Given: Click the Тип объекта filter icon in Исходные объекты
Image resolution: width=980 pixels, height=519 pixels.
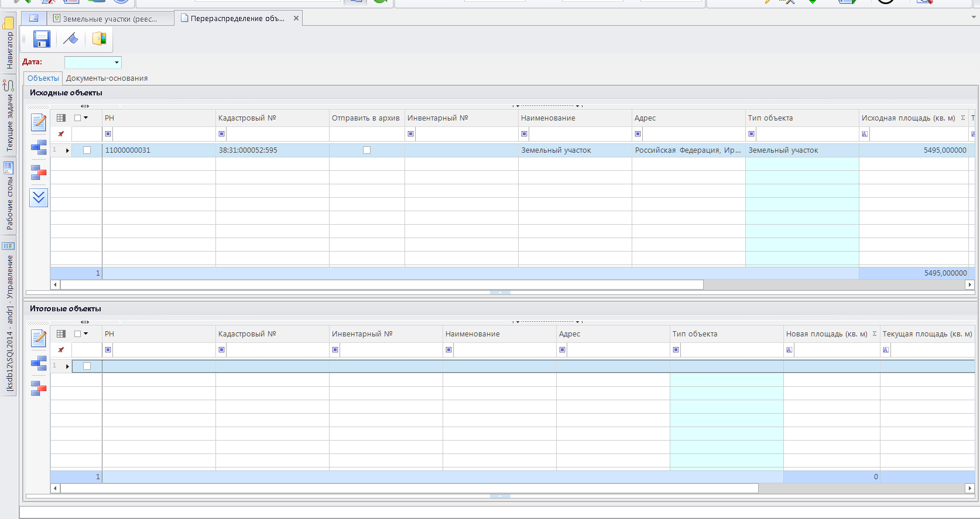Looking at the screenshot, I should point(752,134).
